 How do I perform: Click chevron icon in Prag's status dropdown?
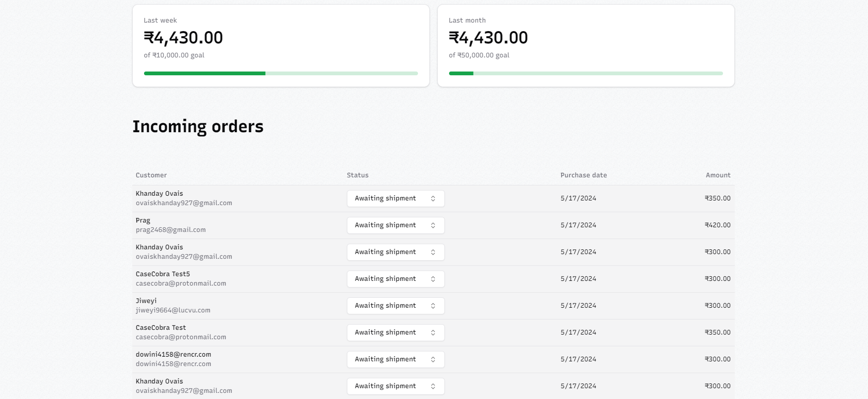point(433,225)
